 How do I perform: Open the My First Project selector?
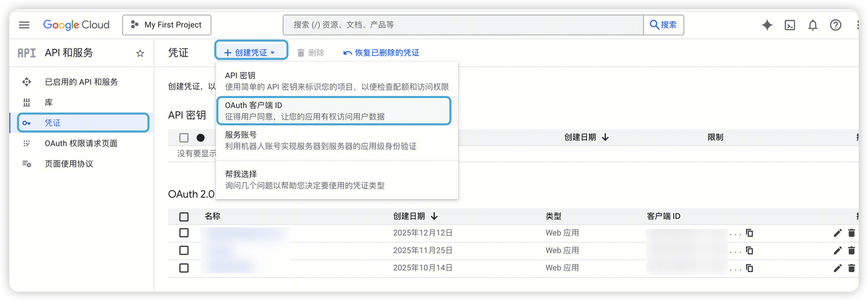167,25
